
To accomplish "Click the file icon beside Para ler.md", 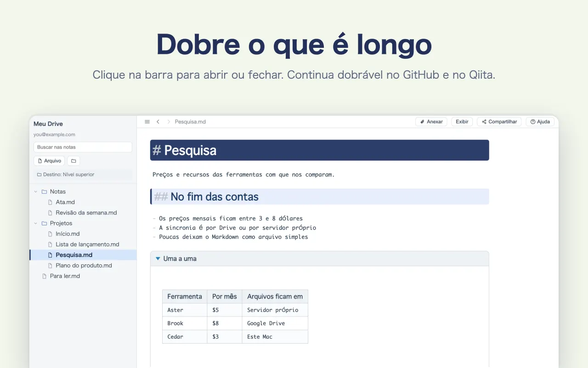I will coord(45,276).
